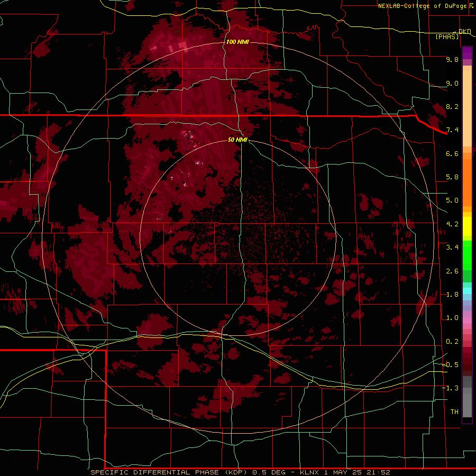
Task: Click the 7.4 scale value
Action: (452, 130)
